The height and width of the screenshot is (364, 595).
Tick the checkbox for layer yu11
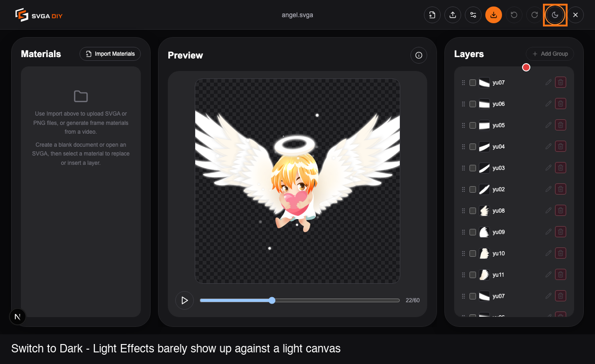473,275
